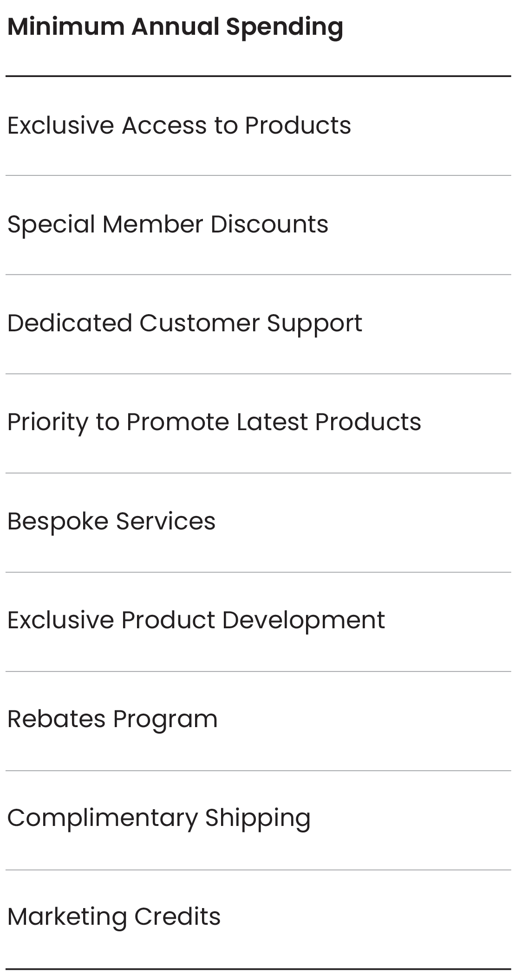The image size is (515, 980).
Task: Open the Special Member Discounts item
Action: [x=168, y=224]
